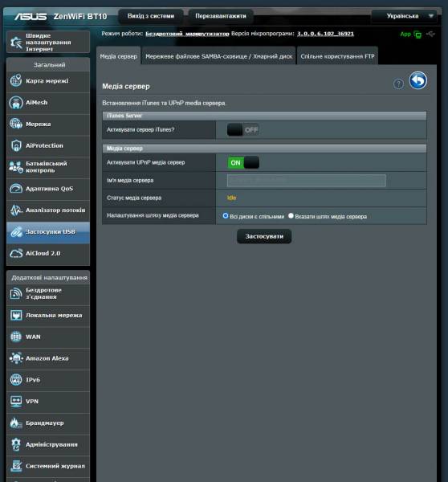Open the Quick Internet Setup wizard icon
The width and height of the screenshot is (448, 482).
coord(16,43)
